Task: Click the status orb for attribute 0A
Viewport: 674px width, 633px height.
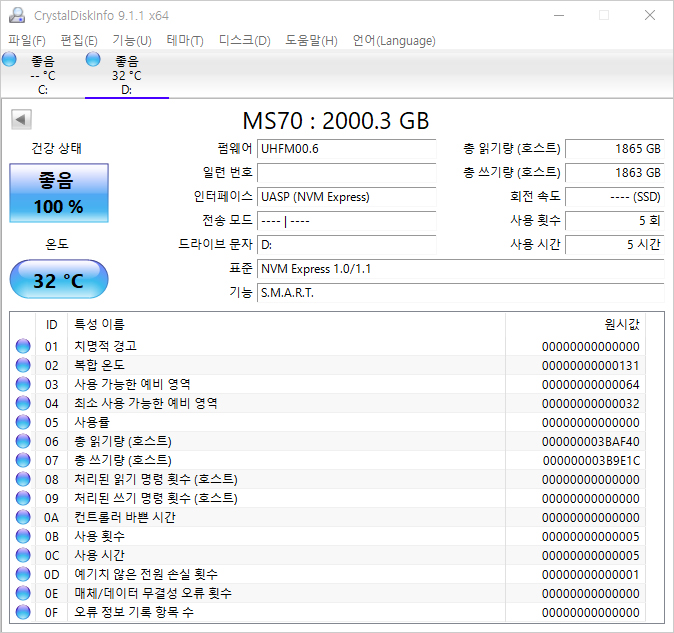Action: (23, 517)
